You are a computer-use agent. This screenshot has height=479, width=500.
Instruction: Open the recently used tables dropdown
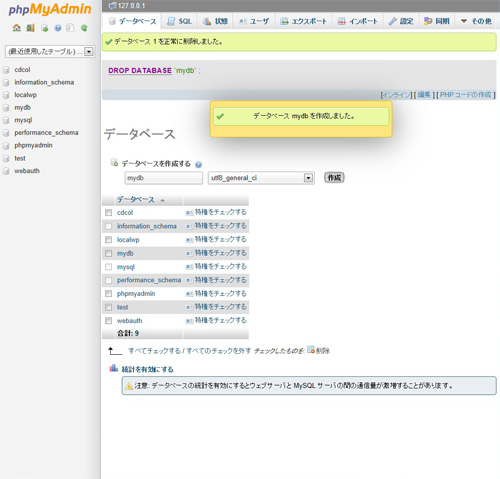50,52
